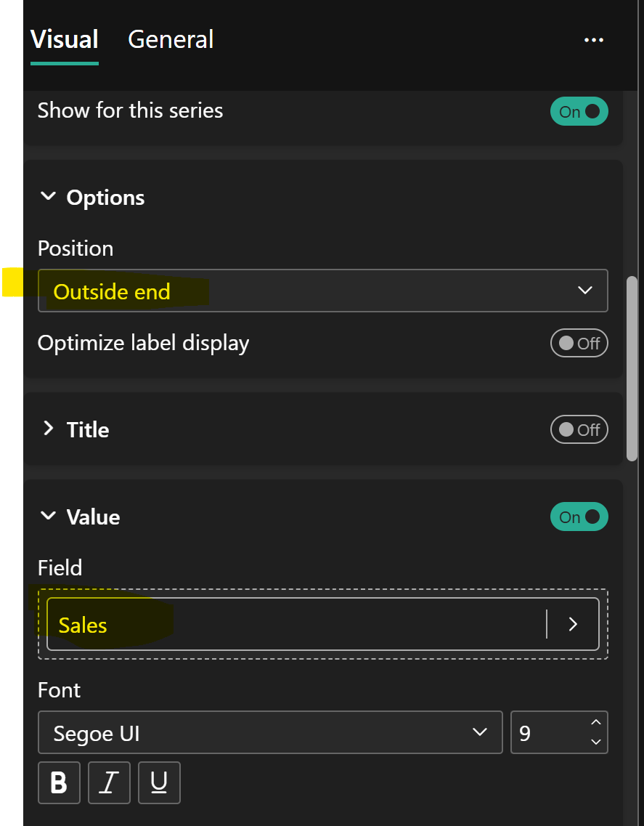644x826 pixels.
Task: Toggle Bold formatting
Action: pos(59,782)
